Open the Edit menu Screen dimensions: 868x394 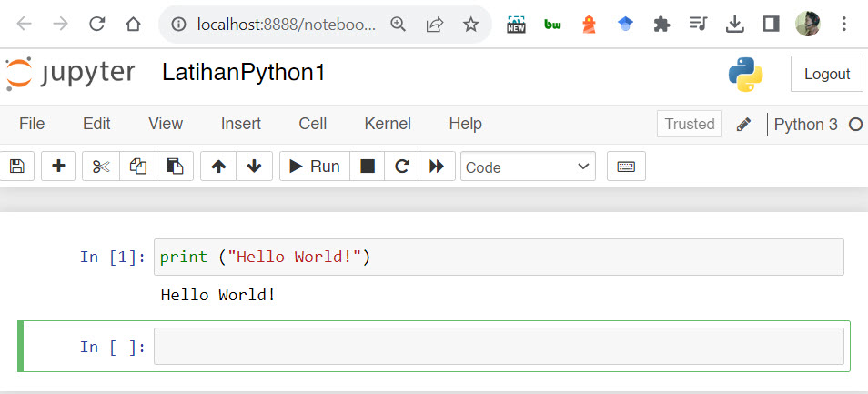96,124
